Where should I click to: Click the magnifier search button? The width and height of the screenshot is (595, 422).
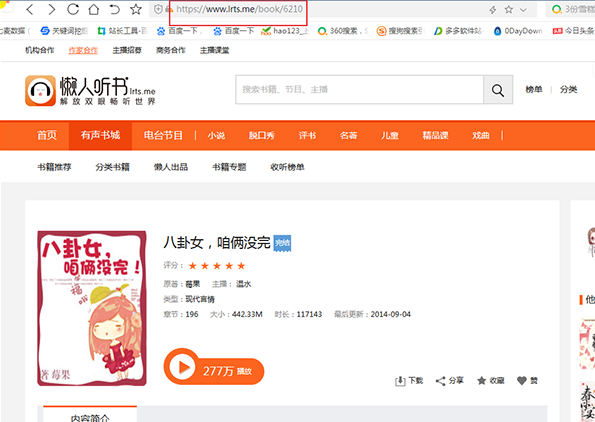pos(498,90)
